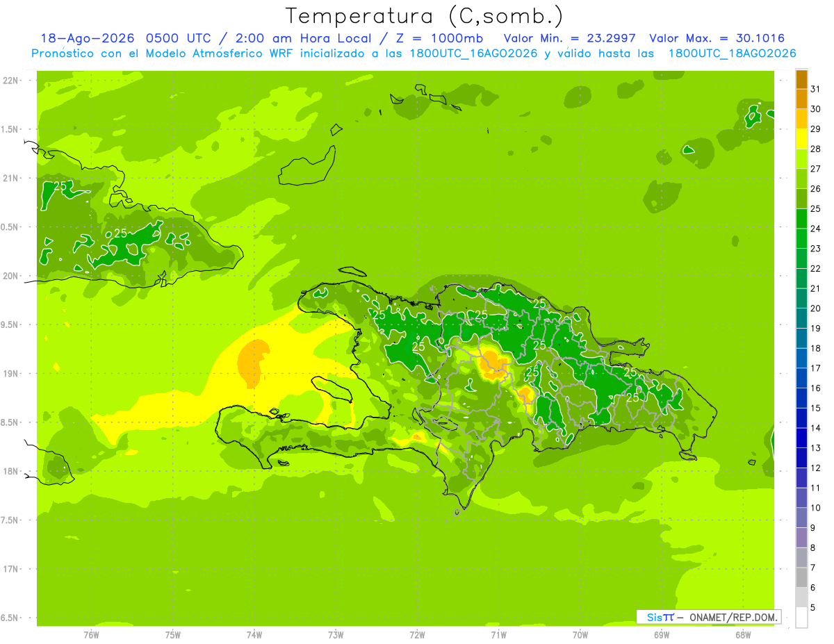Click the 68W longitude axis label

pos(743,634)
